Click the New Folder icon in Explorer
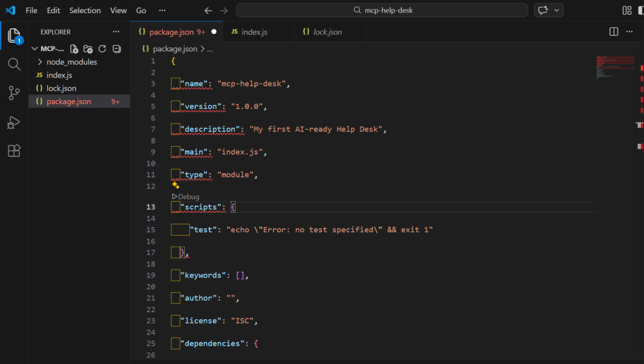Screen dimensions: 644x364 tap(88, 48)
